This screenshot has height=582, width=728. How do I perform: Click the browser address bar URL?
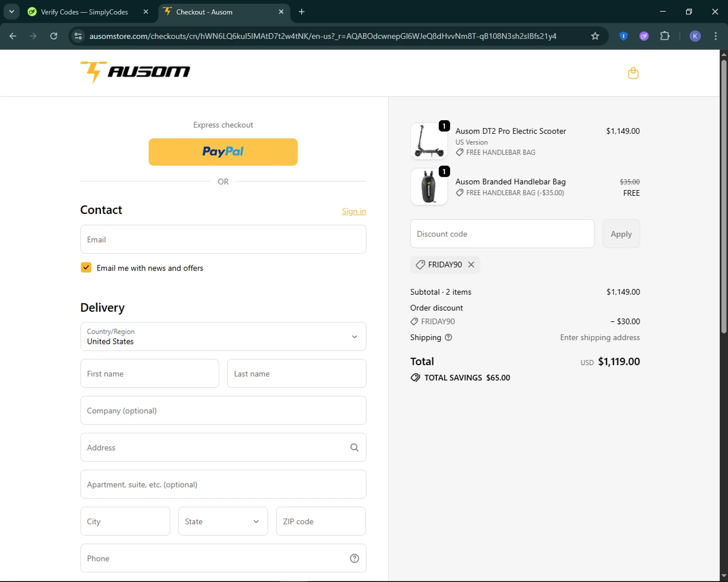323,36
